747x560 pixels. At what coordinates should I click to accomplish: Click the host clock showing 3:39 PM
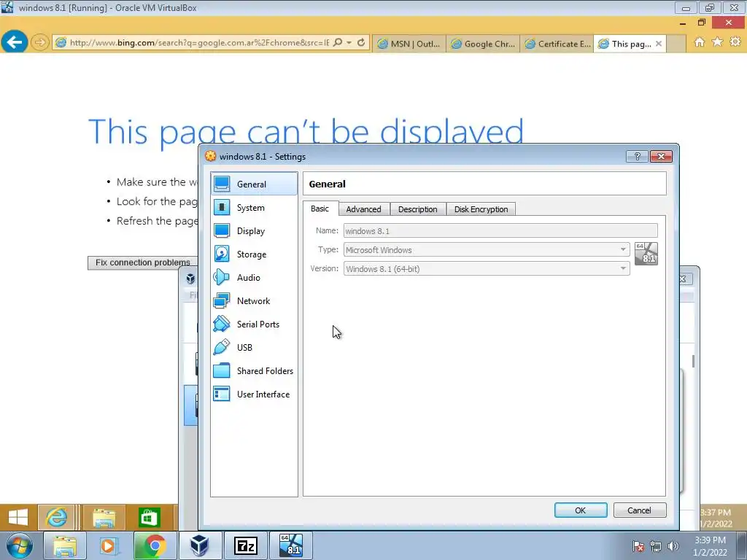pyautogui.click(x=710, y=546)
